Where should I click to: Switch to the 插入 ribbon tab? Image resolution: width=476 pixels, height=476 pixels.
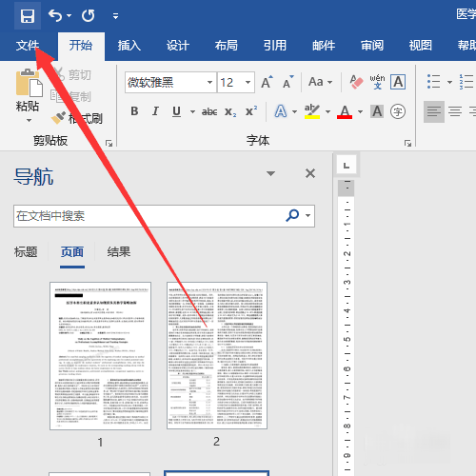coord(129,46)
